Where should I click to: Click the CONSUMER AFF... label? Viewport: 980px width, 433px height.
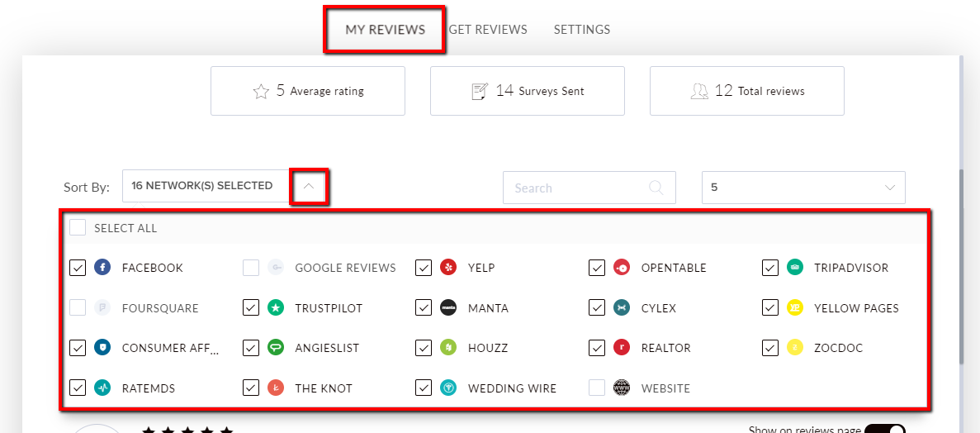[x=171, y=349]
